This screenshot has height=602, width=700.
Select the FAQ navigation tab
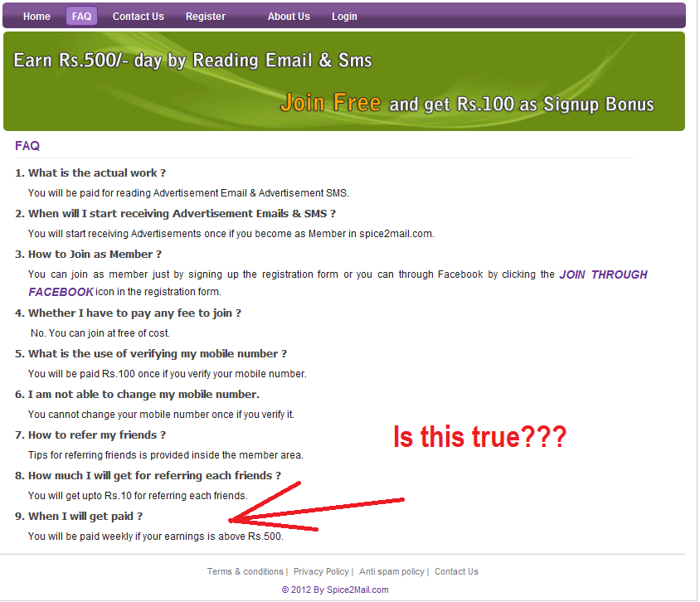[x=81, y=16]
